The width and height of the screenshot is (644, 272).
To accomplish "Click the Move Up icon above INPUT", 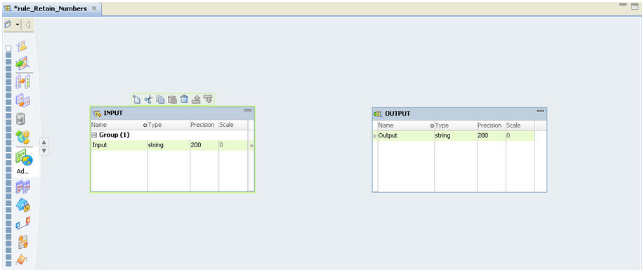I will (x=197, y=99).
